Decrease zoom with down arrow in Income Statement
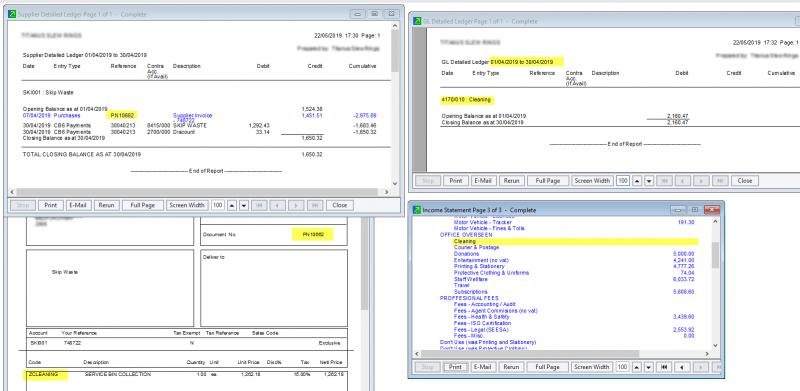Image resolution: width=800 pixels, height=391 pixels. click(x=648, y=367)
